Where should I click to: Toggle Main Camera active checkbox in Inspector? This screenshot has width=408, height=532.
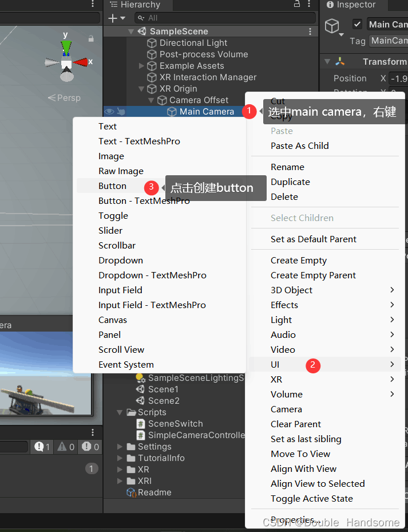click(x=357, y=25)
